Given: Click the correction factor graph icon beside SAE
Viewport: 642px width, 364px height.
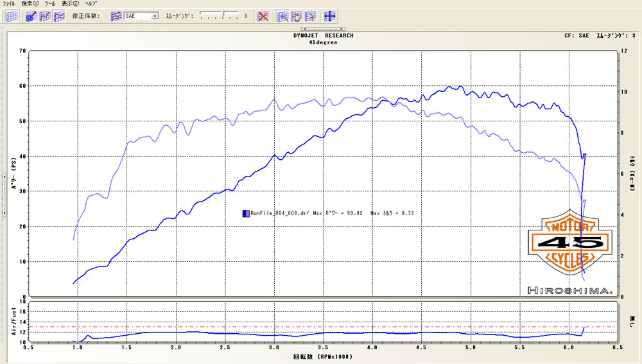Looking at the screenshot, I should [x=116, y=16].
